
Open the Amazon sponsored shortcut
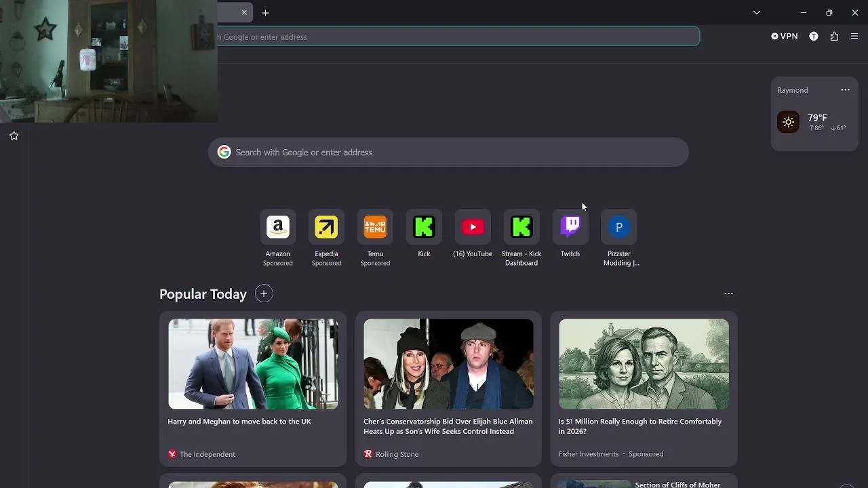278,227
